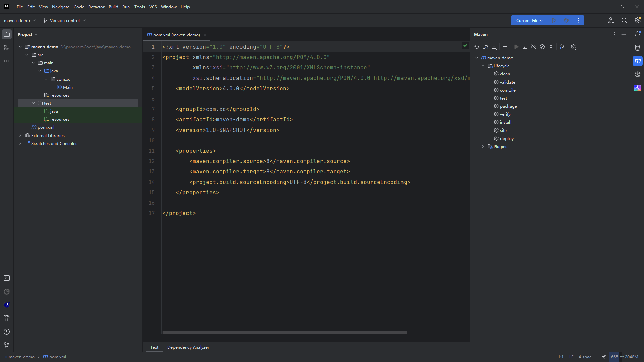Viewport: 644px width, 362px height.
Task: Open Problems tool window icon
Action: coord(7,332)
